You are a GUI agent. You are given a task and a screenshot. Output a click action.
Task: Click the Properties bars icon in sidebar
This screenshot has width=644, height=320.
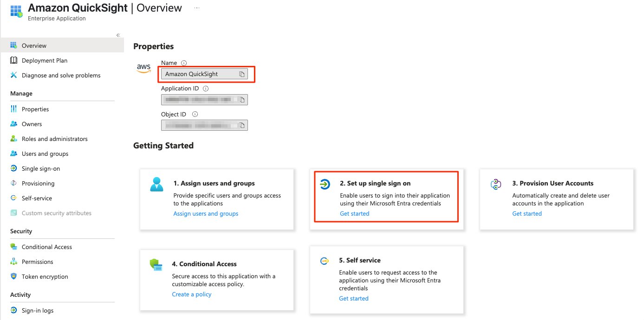13,109
